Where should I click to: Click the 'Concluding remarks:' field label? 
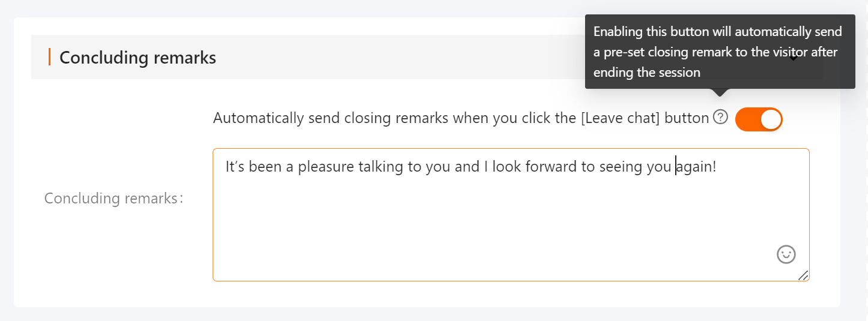coord(114,198)
